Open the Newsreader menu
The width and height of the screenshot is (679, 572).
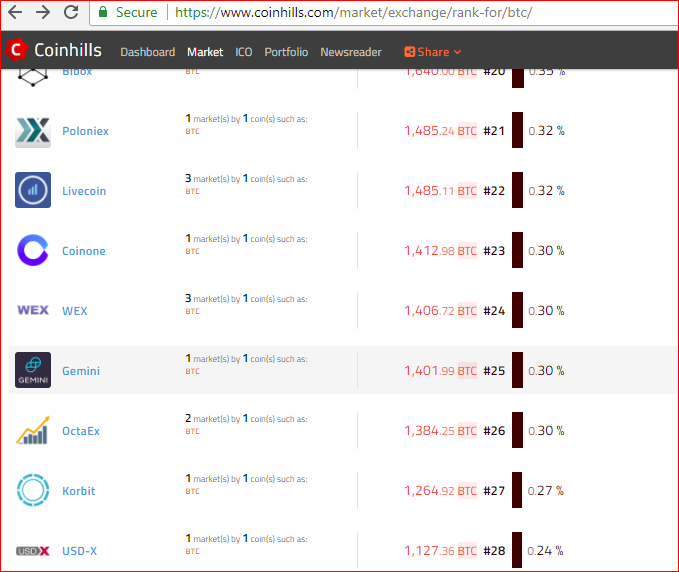351,52
